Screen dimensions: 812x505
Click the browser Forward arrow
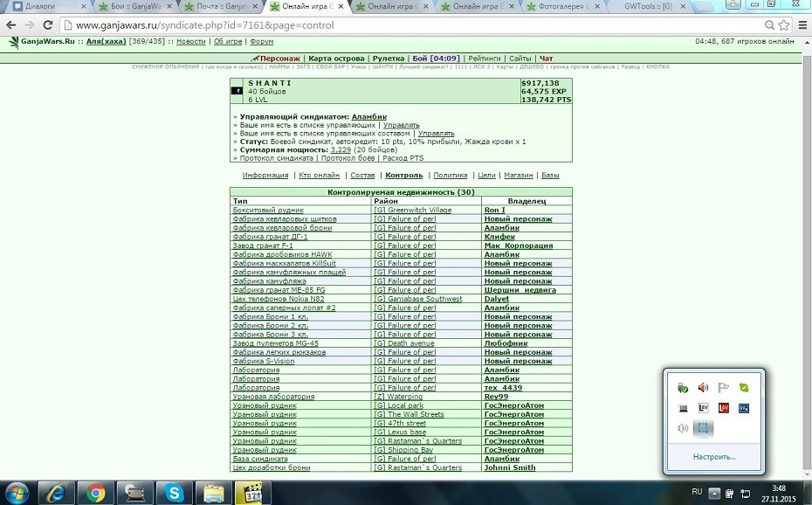pos(29,24)
